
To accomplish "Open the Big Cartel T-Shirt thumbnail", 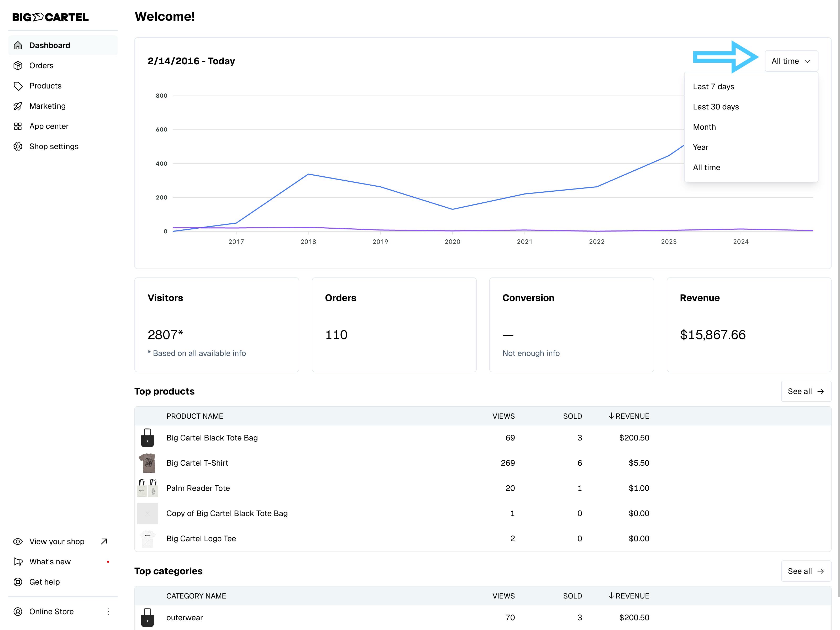I will [x=147, y=463].
